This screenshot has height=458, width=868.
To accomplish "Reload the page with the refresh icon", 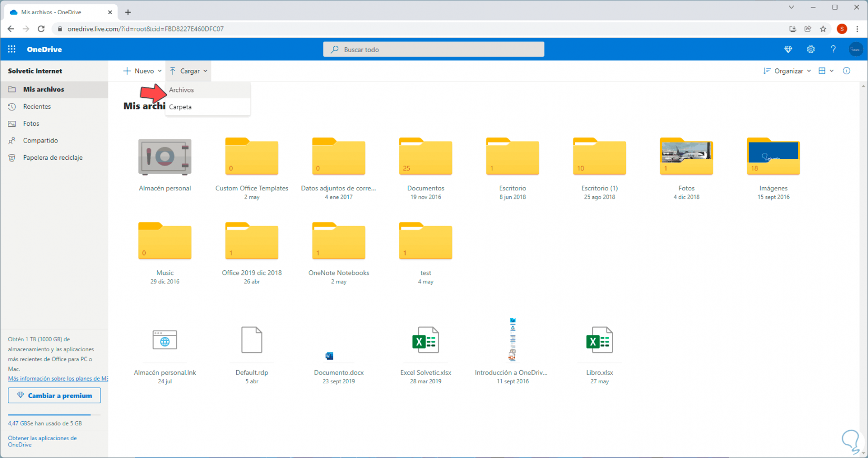I will pyautogui.click(x=41, y=29).
